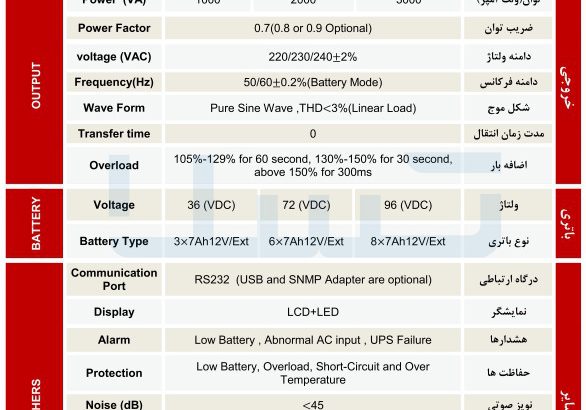Select the 6×7Ah12V/Ext battery type cell
This screenshot has height=410, width=586.
coord(306,241)
